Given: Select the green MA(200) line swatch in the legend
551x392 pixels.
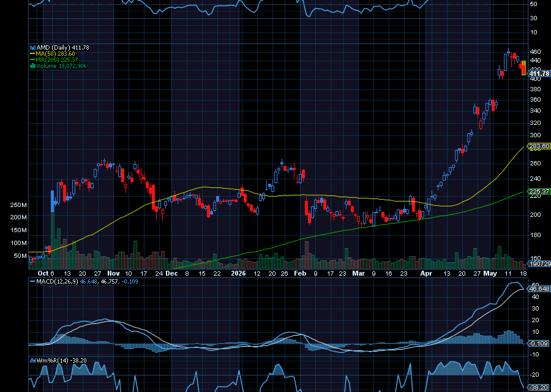Looking at the screenshot, I should pyautogui.click(x=32, y=60).
